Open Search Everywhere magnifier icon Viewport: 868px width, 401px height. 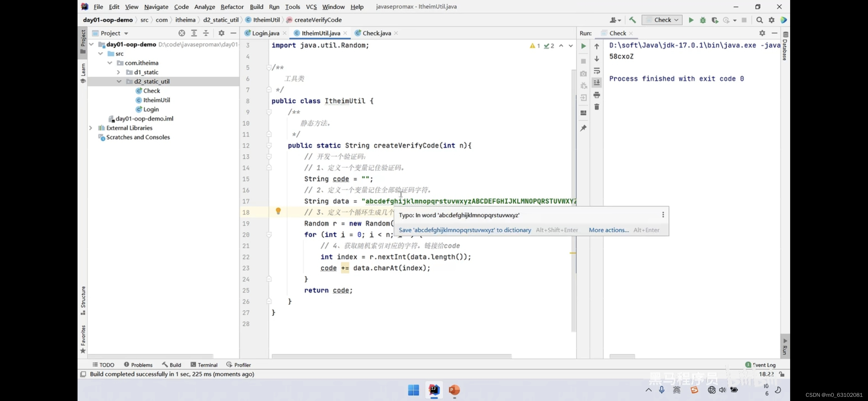point(759,20)
